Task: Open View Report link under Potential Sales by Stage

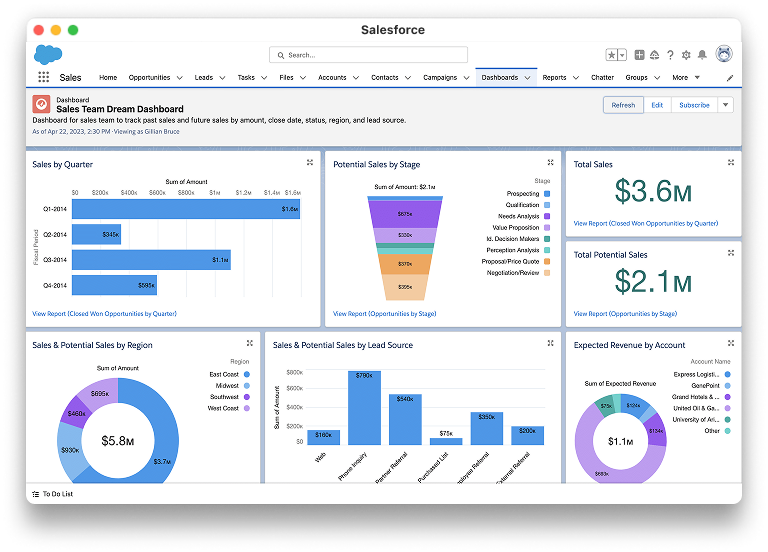Action: click(x=384, y=313)
